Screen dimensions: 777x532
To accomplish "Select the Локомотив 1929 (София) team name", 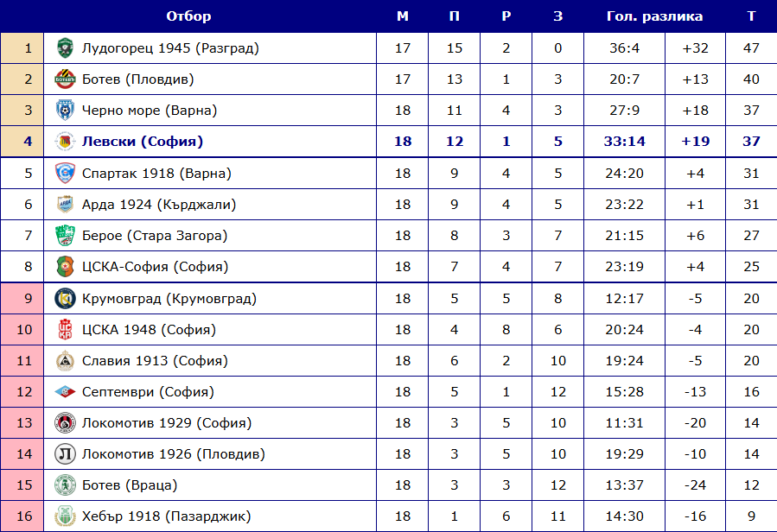I will point(167,423).
